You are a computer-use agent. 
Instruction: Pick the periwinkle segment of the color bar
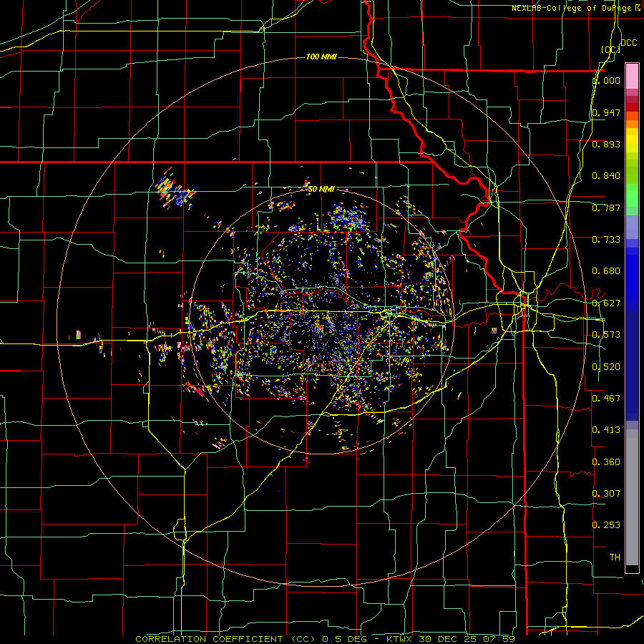(632, 228)
